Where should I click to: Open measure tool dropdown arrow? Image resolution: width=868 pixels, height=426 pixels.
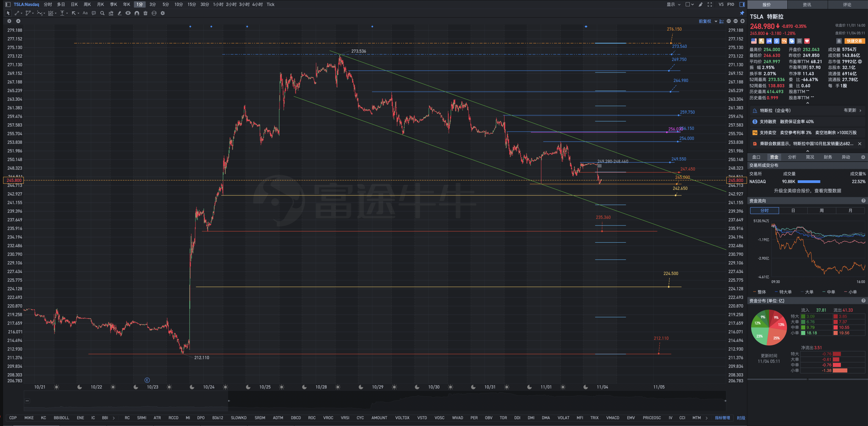click(67, 13)
